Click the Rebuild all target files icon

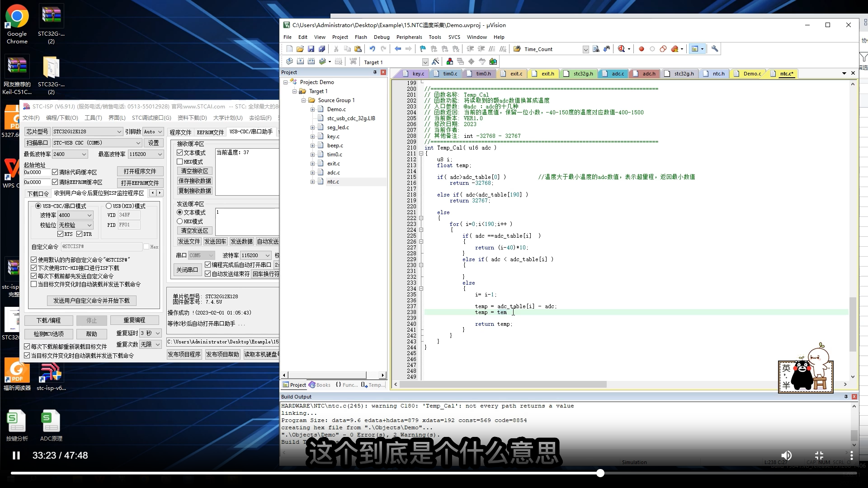coord(311,61)
